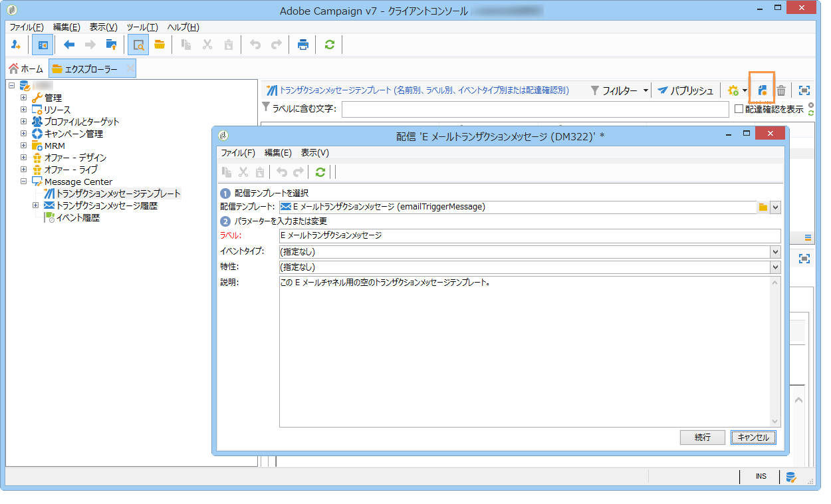
Task: Click the paste icon in main toolbar
Action: coord(229,45)
